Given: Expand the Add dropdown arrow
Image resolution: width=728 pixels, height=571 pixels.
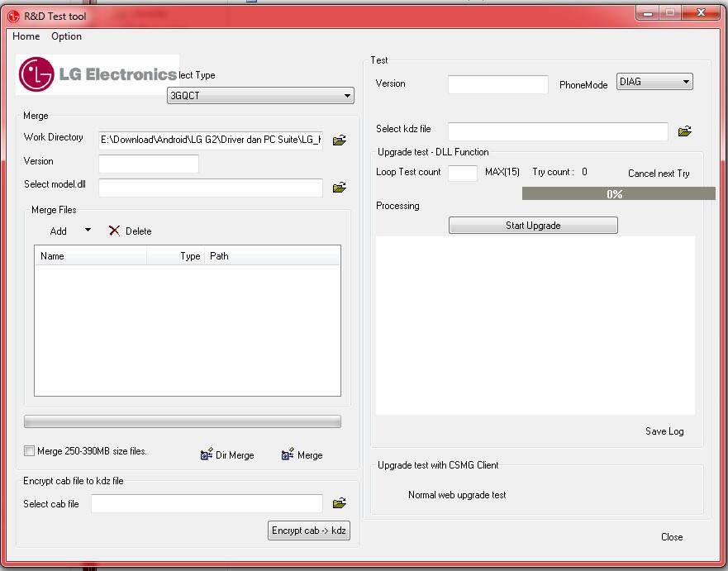Looking at the screenshot, I should click(88, 231).
